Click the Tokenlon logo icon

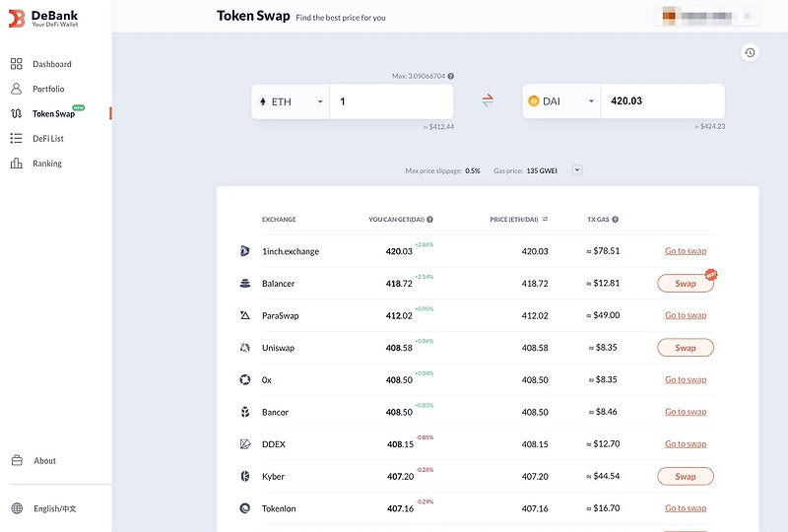[x=244, y=508]
